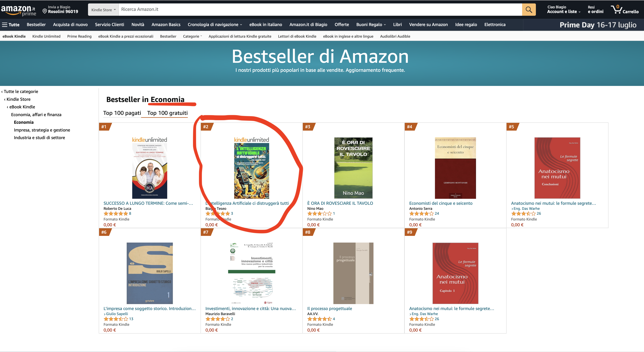Click the Ricerca Amazon.it search field
This screenshot has width=644, height=352.
pos(320,9)
